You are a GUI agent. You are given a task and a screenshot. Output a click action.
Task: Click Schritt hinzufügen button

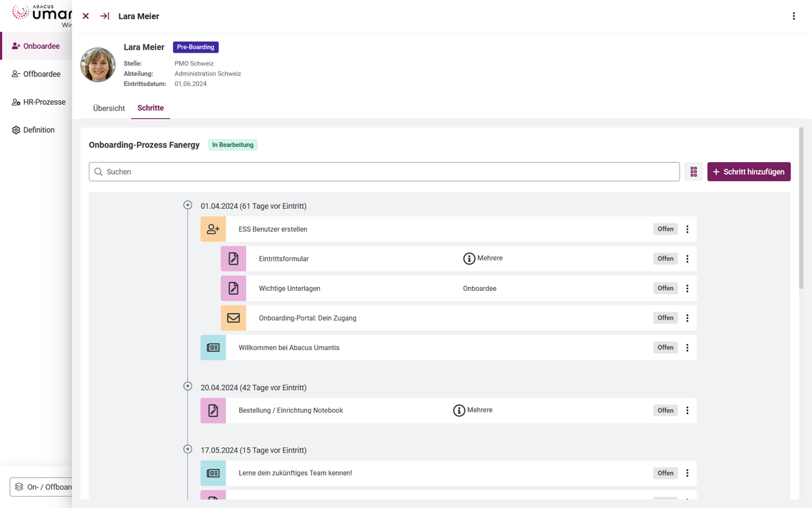click(749, 172)
